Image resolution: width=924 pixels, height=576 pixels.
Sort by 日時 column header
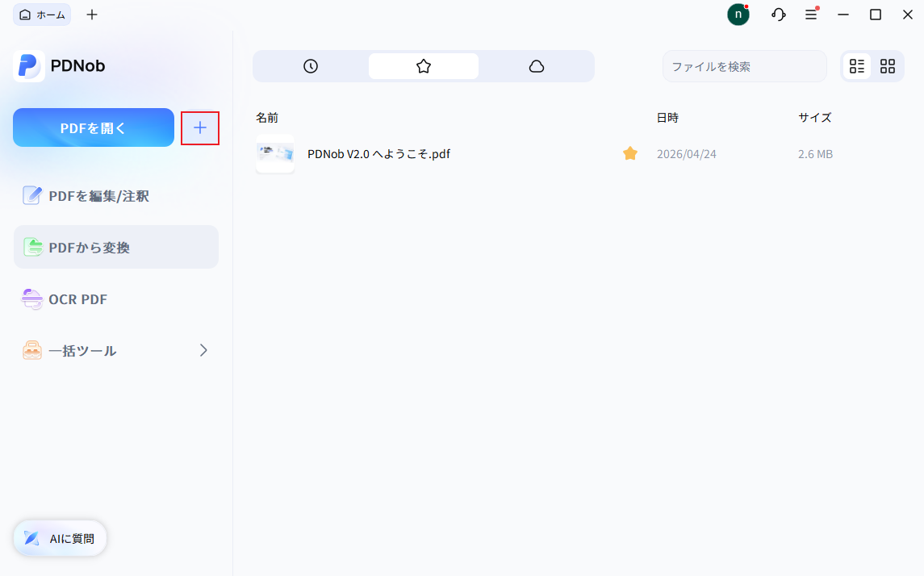667,118
